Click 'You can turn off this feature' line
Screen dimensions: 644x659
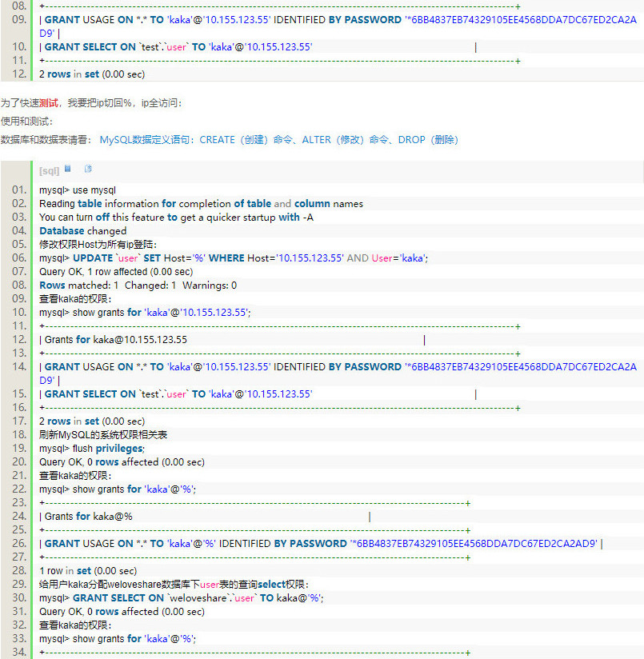click(x=176, y=218)
